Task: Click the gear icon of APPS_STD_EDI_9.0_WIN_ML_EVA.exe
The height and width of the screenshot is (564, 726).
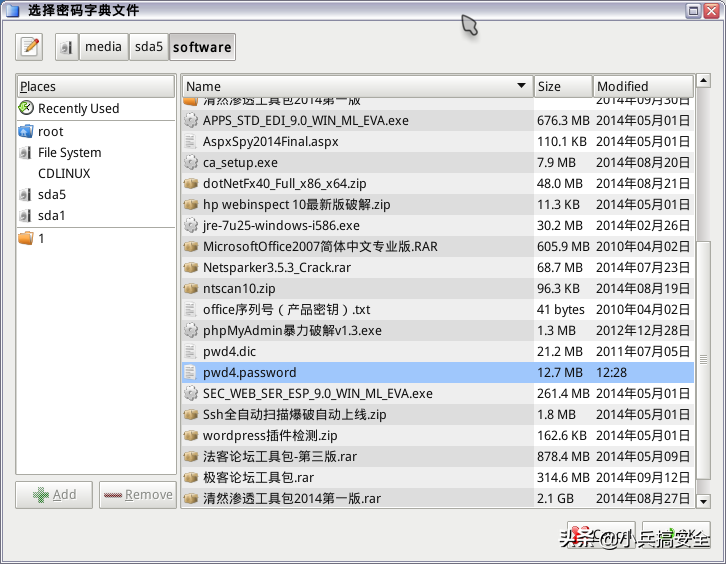Action: tap(190, 120)
